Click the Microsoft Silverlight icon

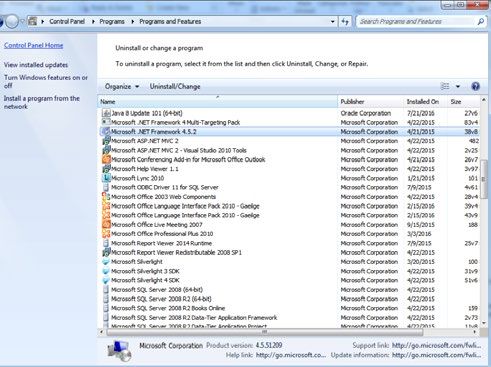click(x=106, y=262)
